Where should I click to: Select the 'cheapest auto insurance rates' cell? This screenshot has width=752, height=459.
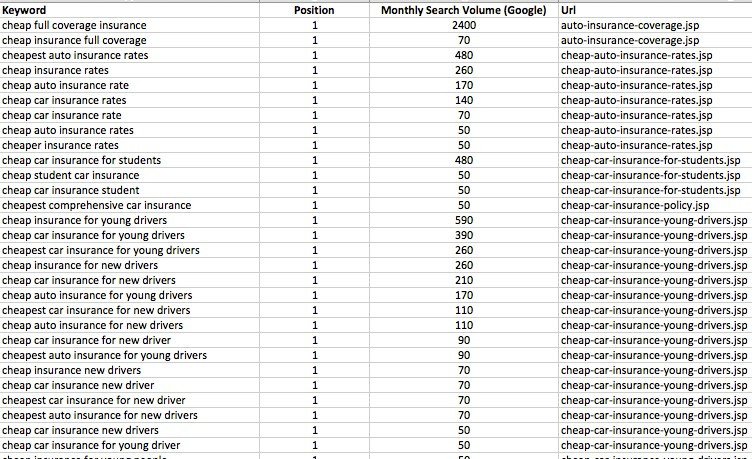click(129, 55)
